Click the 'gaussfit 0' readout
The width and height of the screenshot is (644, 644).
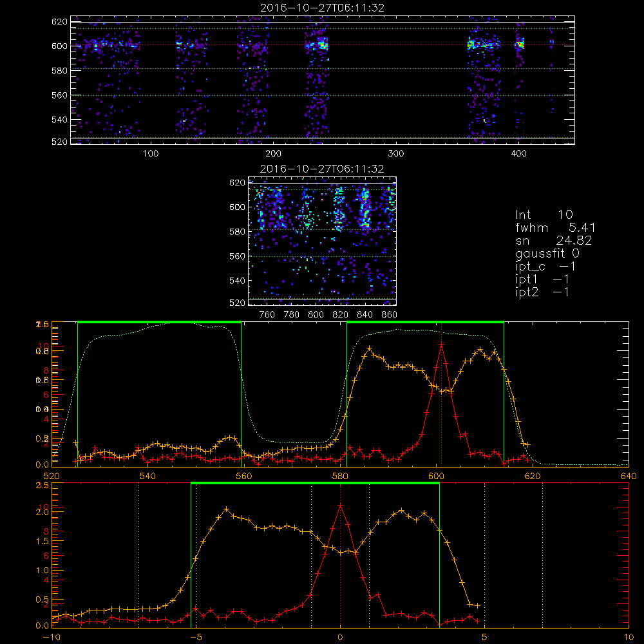click(x=547, y=253)
